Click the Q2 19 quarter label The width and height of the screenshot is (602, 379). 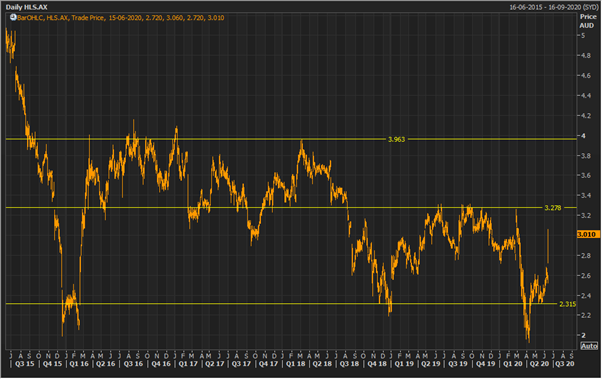[431, 364]
